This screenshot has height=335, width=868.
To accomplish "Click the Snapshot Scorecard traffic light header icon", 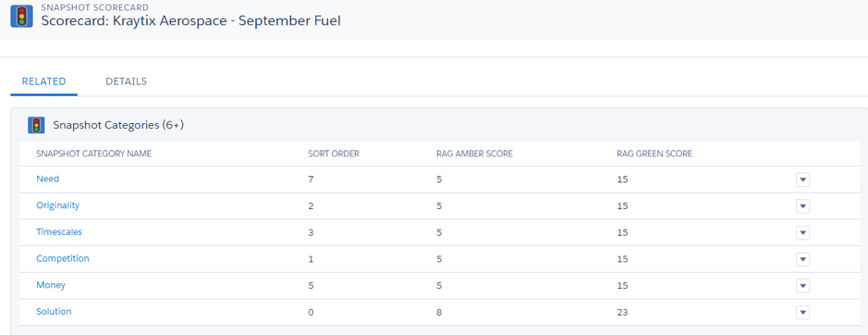I will 21,16.
